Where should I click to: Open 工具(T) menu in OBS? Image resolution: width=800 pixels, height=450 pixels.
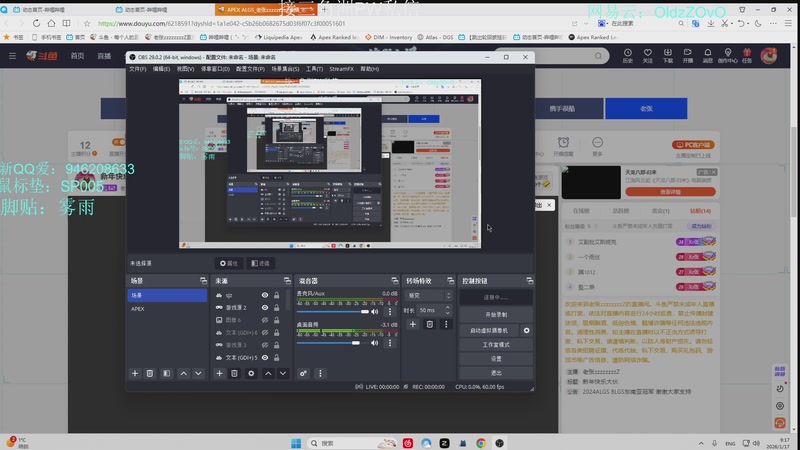(x=314, y=69)
